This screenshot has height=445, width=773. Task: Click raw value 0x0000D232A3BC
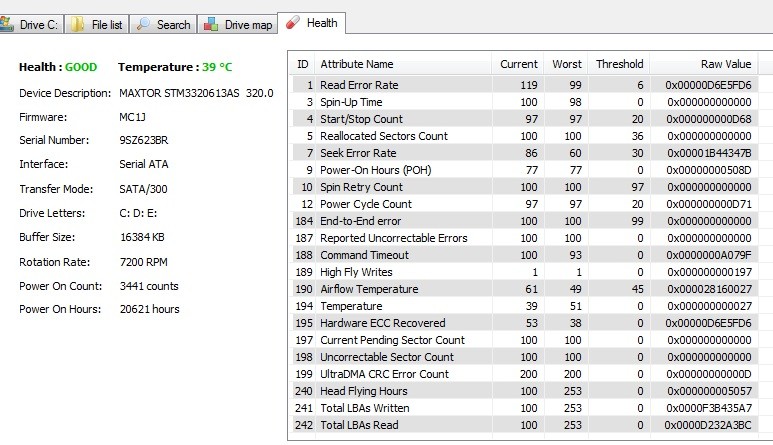708,425
